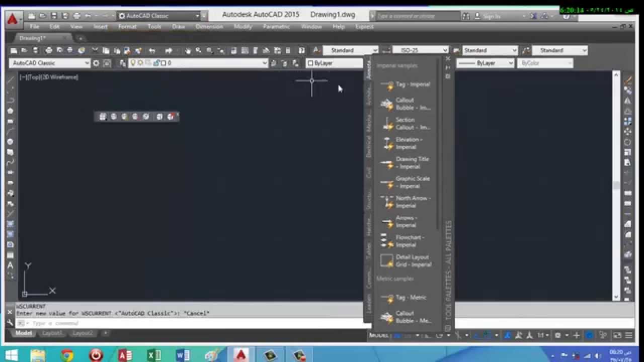Image resolution: width=644 pixels, height=362 pixels.
Task: Insert Callout Bubble - Imperial tool
Action: (406, 104)
